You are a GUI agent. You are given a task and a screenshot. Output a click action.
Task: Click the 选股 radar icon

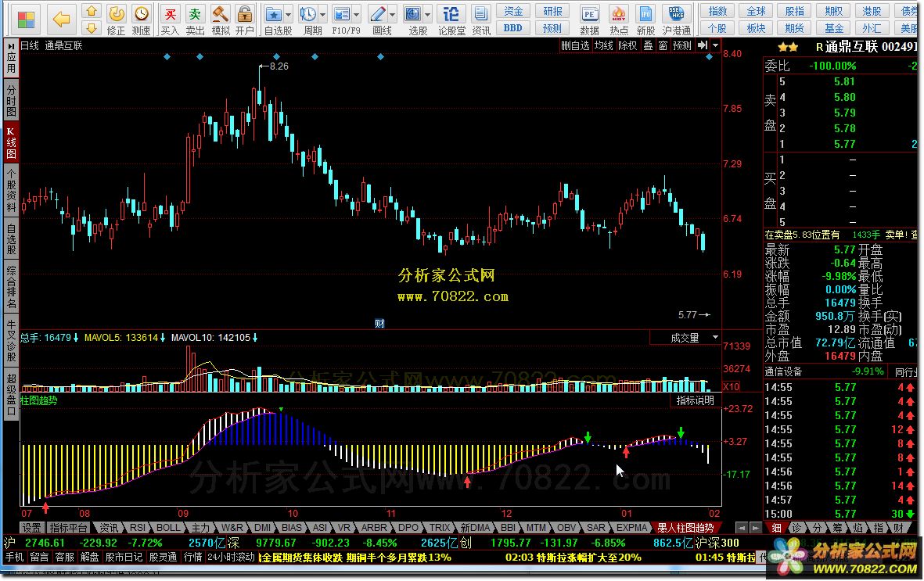pos(412,14)
